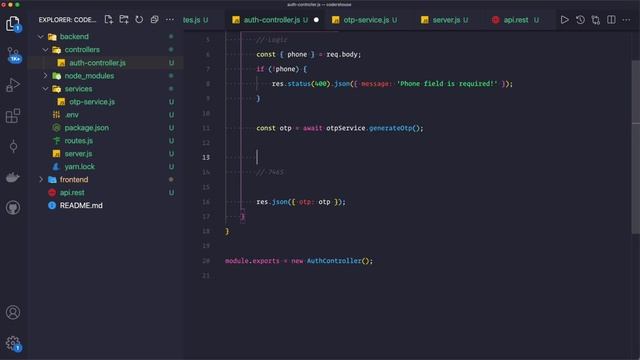Expand the node_modules folder
This screenshot has width=640, height=360.
click(46, 76)
